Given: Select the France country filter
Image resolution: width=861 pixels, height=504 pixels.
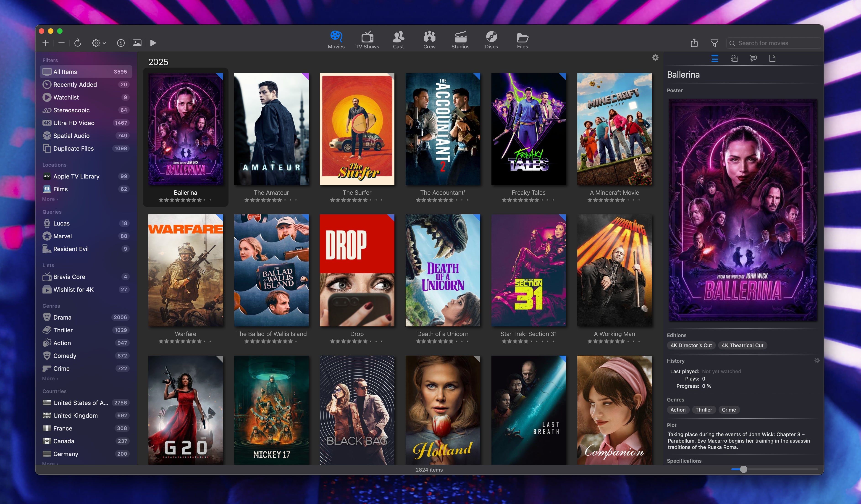Looking at the screenshot, I should pos(86,428).
